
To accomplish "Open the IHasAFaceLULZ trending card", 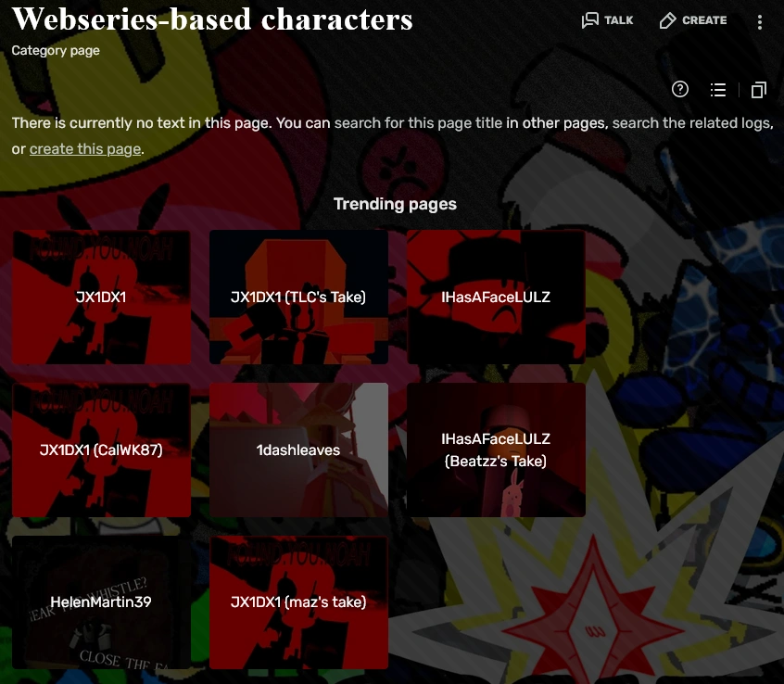I will point(496,297).
